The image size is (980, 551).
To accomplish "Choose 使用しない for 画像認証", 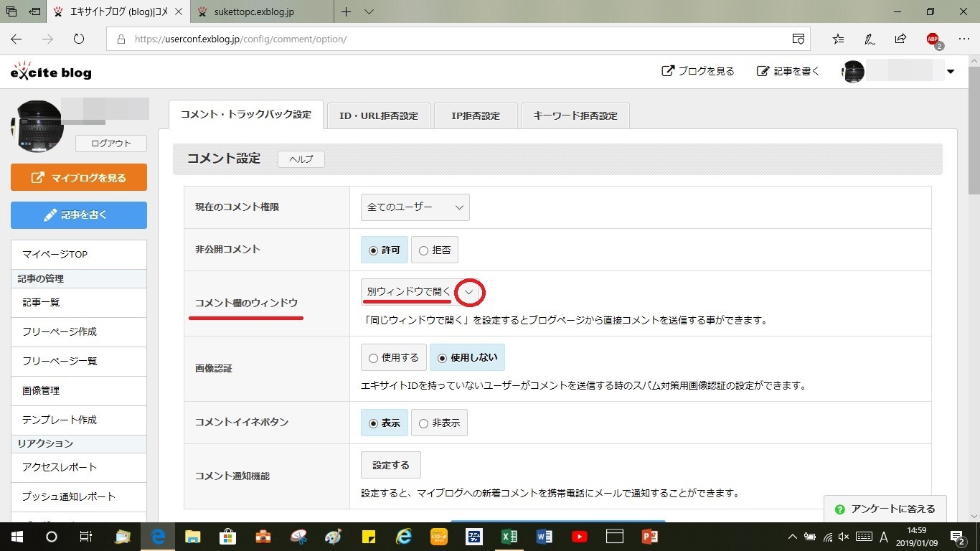I will [x=467, y=357].
